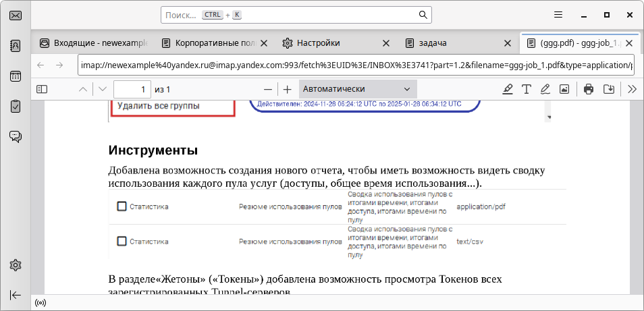Screen dimensions: 644x311
Task: Open the Calendar space icon
Action: tap(16, 76)
